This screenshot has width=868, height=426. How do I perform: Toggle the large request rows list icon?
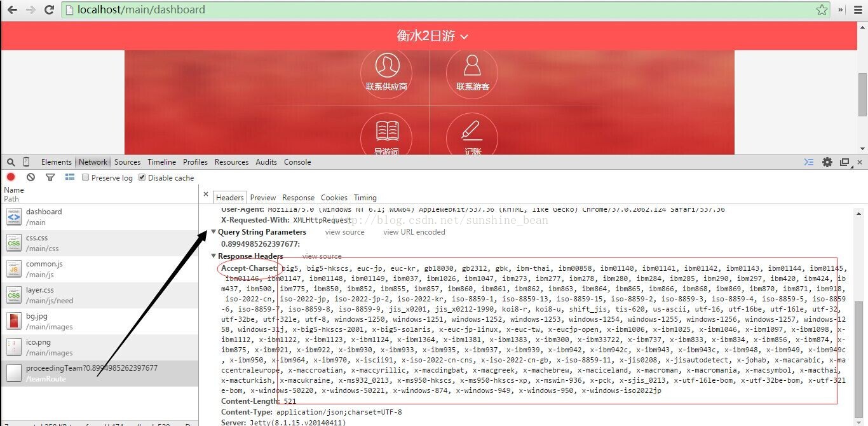[70, 177]
